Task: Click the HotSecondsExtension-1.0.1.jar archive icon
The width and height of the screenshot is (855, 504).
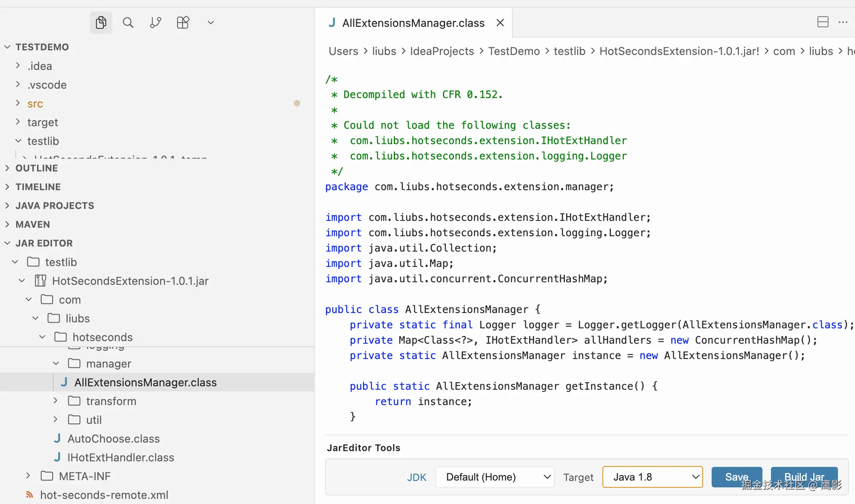Action: [x=41, y=281]
